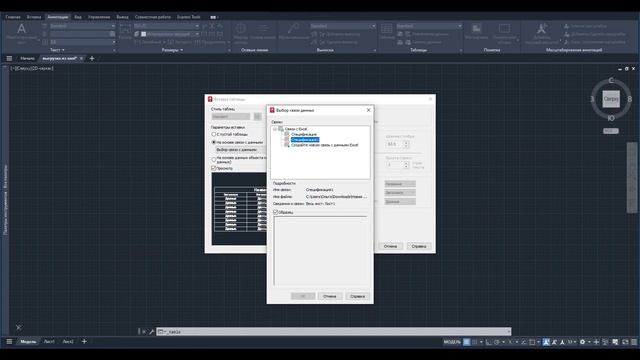The width and height of the screenshot is (640, 360).
Task: Select С пустой таблицы radio button
Action: pyautogui.click(x=213, y=134)
